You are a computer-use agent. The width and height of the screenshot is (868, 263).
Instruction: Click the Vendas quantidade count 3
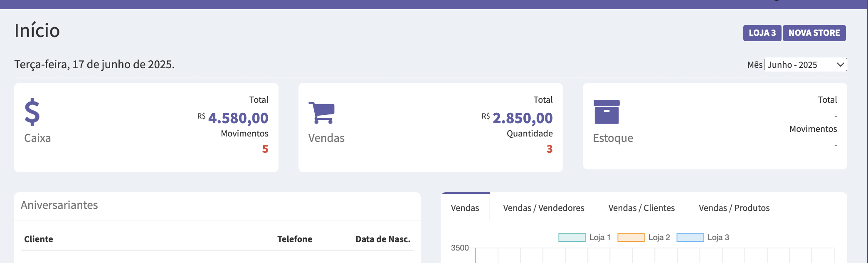click(549, 149)
